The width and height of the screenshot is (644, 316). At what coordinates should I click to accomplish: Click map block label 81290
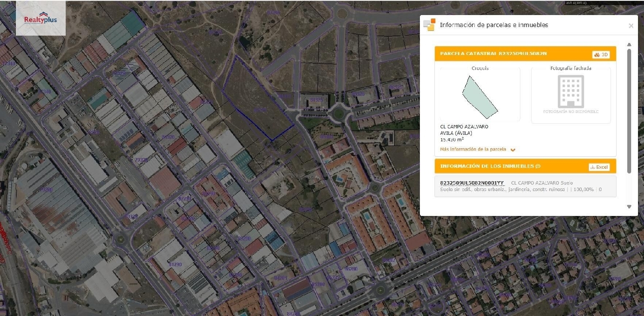click(x=175, y=264)
